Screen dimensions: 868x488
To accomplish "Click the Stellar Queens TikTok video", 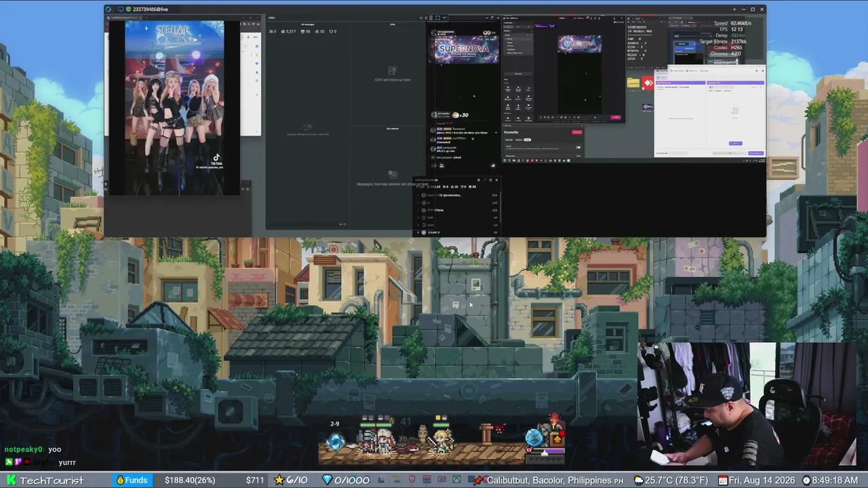I will (x=174, y=108).
